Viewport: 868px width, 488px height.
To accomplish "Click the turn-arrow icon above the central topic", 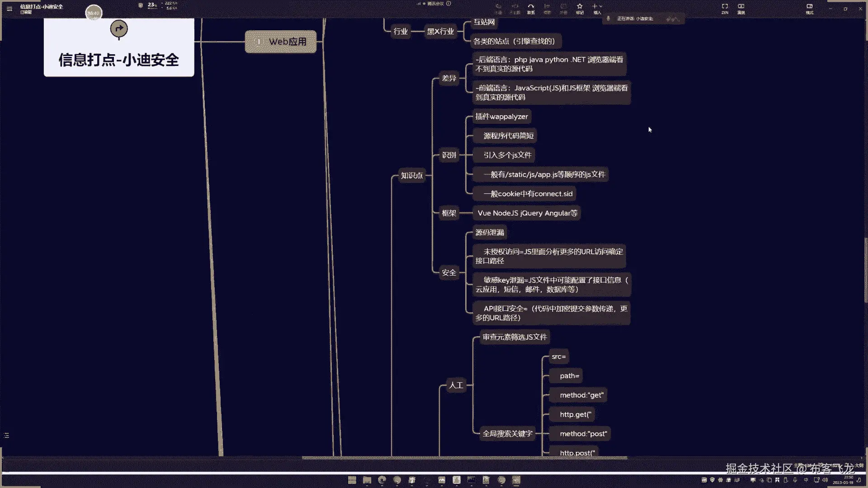I will click(x=119, y=29).
